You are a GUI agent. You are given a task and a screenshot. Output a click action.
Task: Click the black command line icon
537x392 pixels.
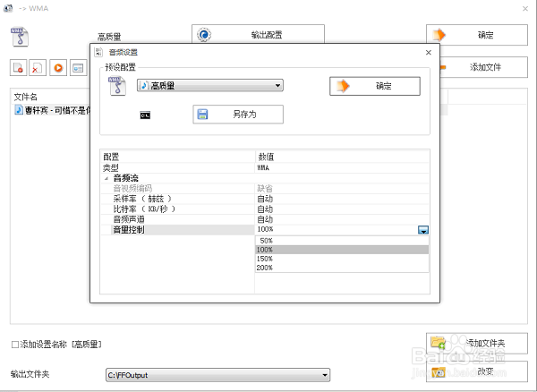click(x=145, y=115)
